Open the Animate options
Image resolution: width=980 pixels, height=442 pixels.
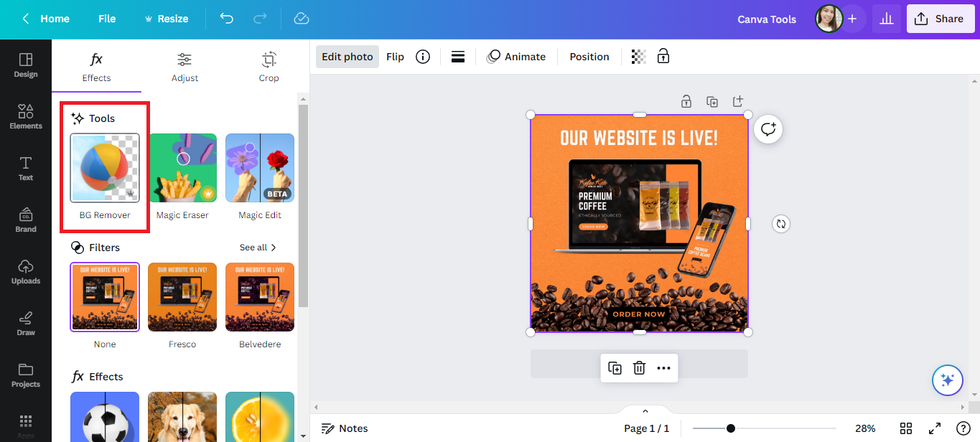(x=516, y=56)
